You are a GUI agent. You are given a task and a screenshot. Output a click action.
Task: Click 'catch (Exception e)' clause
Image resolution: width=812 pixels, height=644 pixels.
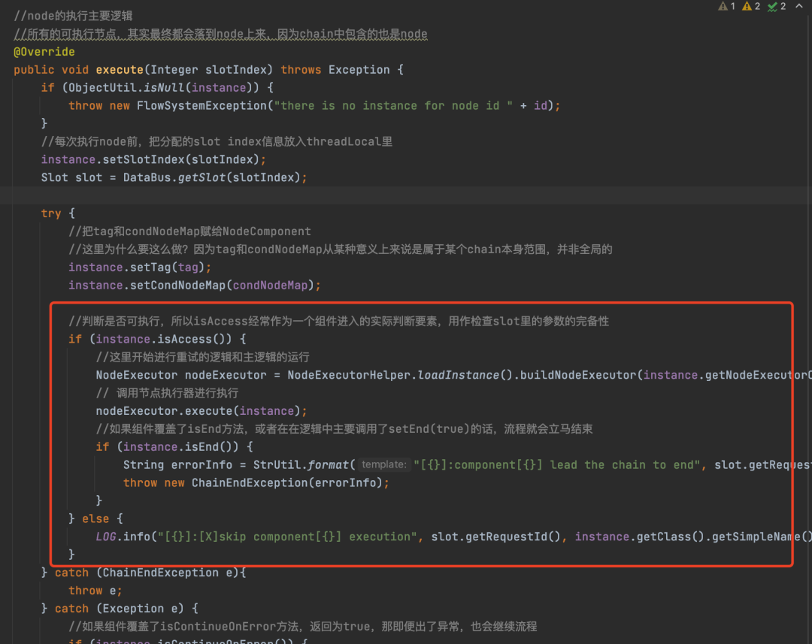[x=119, y=609]
